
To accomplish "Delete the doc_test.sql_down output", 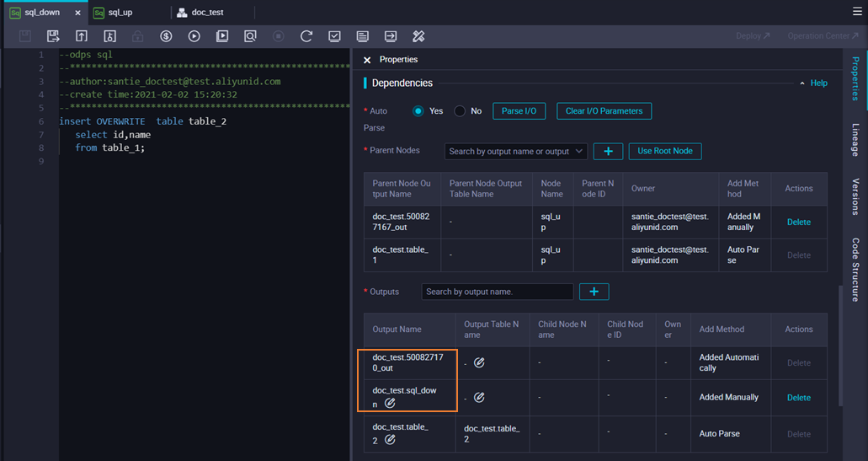I will tap(799, 397).
